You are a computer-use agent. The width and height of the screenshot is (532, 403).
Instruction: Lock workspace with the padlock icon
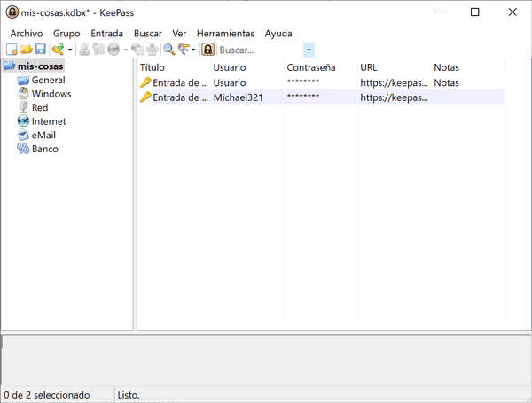[207, 50]
